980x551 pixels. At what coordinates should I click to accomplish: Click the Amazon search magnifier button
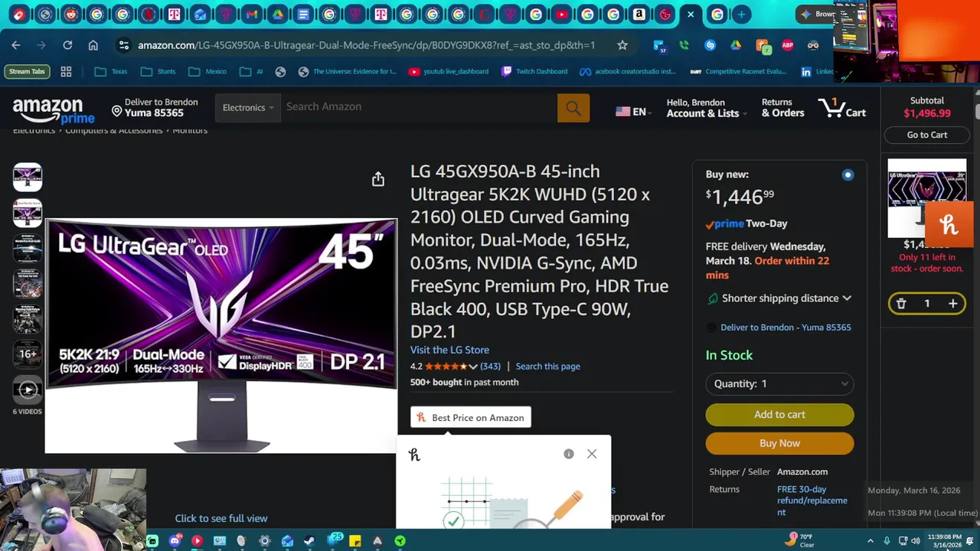(573, 108)
